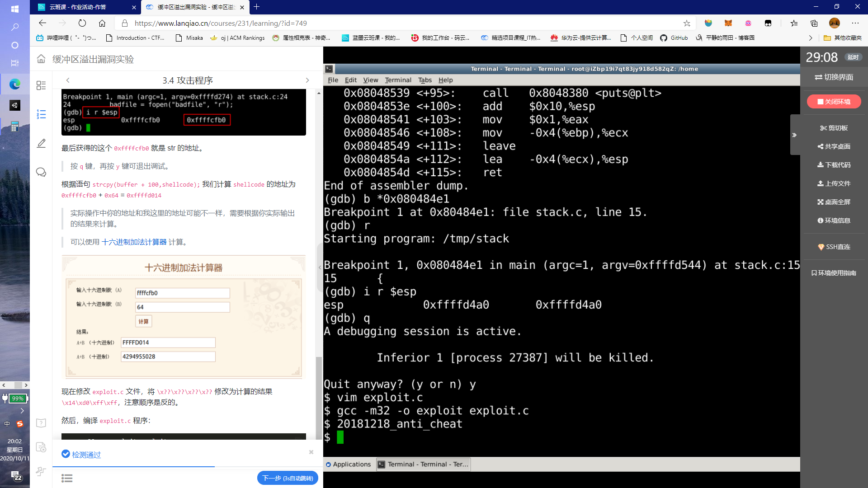Click 上传文件 upload file
Screen dimensions: 868x488
click(x=834, y=183)
